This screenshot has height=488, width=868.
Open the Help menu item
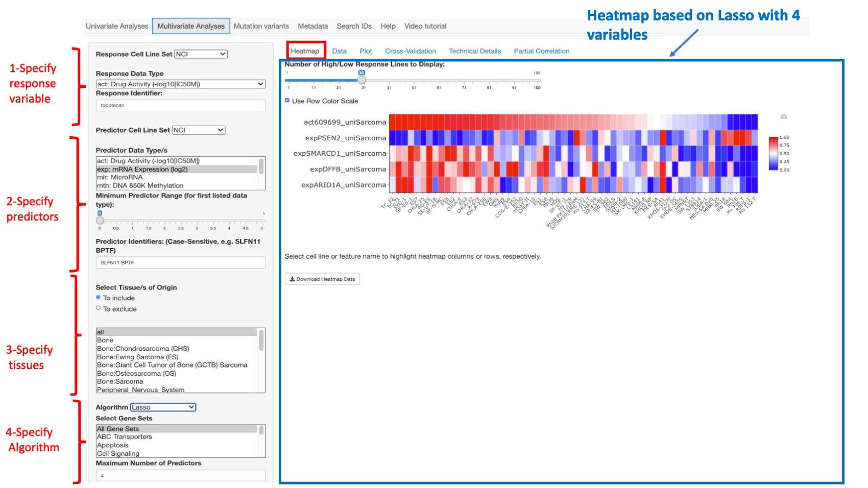(388, 26)
